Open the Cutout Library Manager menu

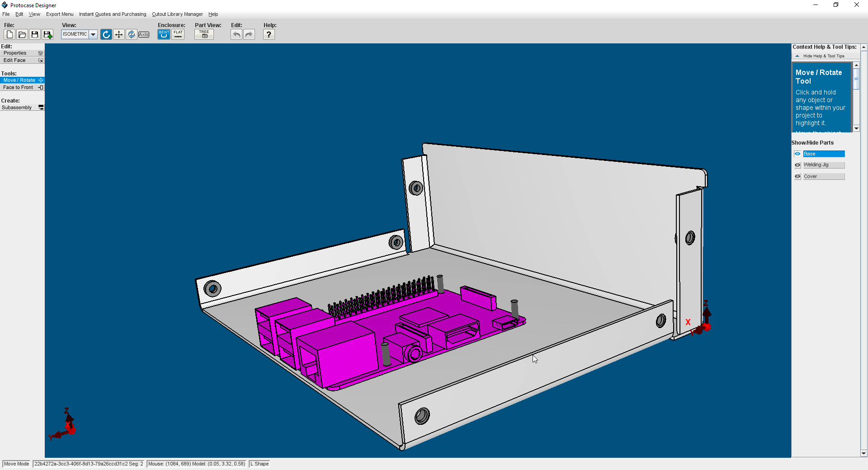(177, 14)
